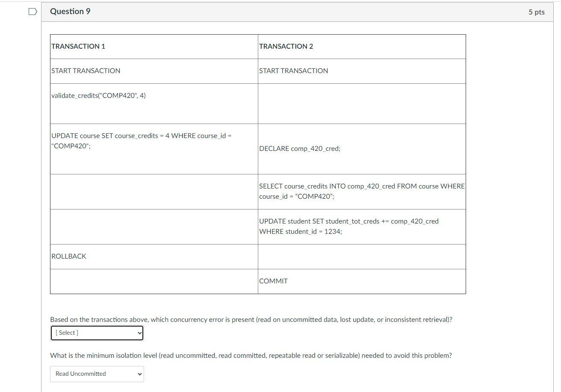561x392 pixels.
Task: Click the dropdown chevron on Read Uncommitted
Action: [x=139, y=374]
